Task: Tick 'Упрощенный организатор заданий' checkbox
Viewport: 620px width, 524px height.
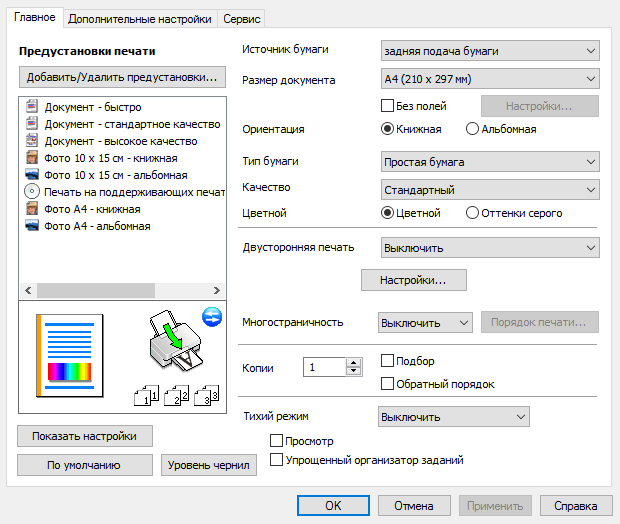Action: [x=276, y=460]
